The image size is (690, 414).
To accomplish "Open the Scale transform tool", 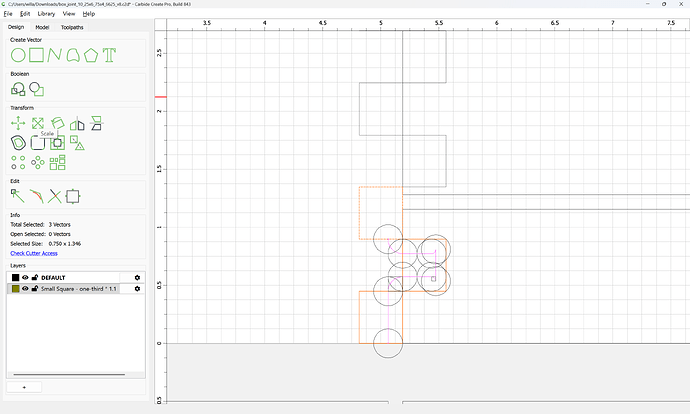I will tap(38, 123).
